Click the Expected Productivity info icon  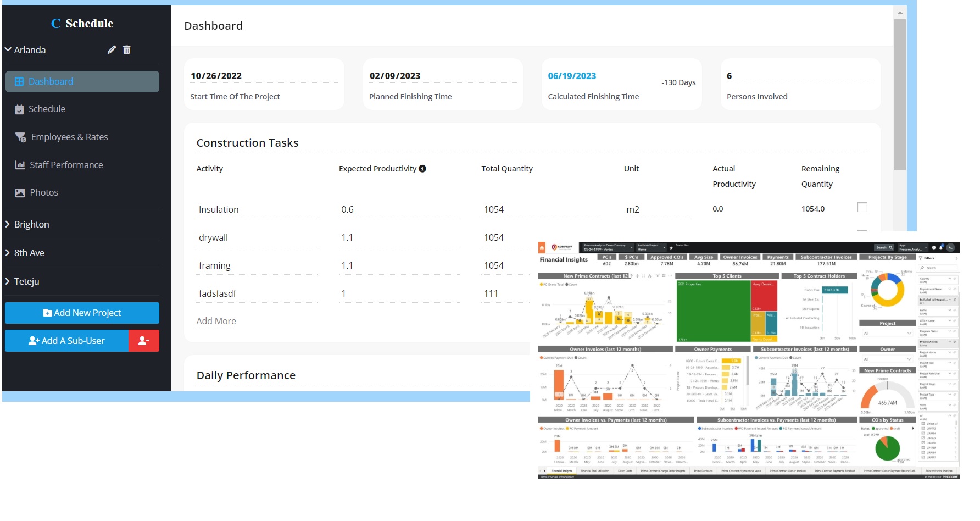click(x=422, y=169)
